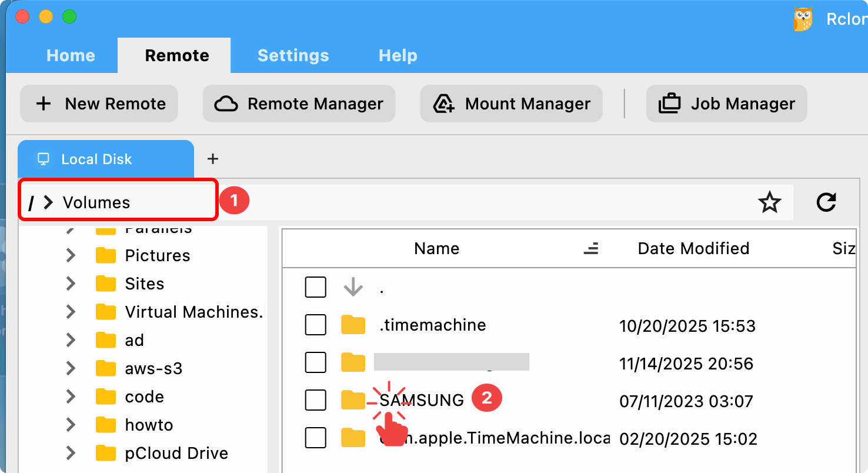The width and height of the screenshot is (868, 473).
Task: Add current path to favorites via star icon
Action: coord(769,202)
